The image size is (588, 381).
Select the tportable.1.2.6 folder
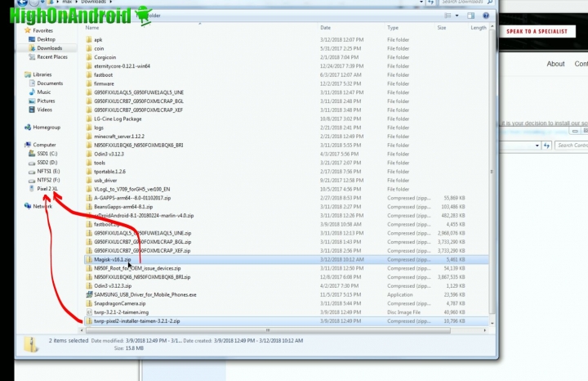click(109, 172)
